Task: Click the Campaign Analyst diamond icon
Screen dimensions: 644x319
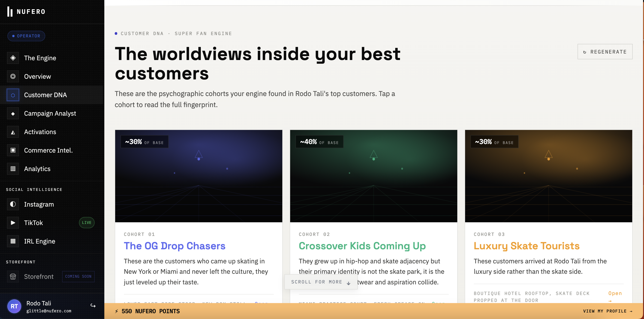Action: point(13,114)
